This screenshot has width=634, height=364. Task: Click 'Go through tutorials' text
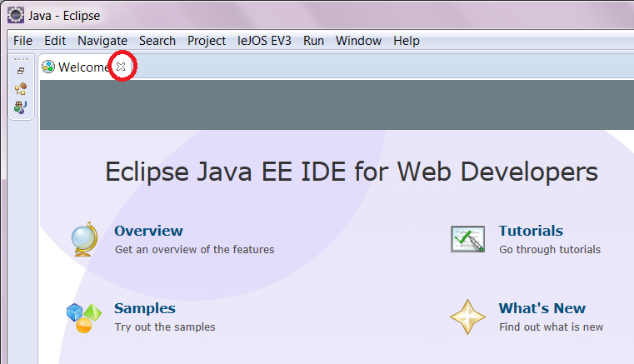[x=550, y=250]
